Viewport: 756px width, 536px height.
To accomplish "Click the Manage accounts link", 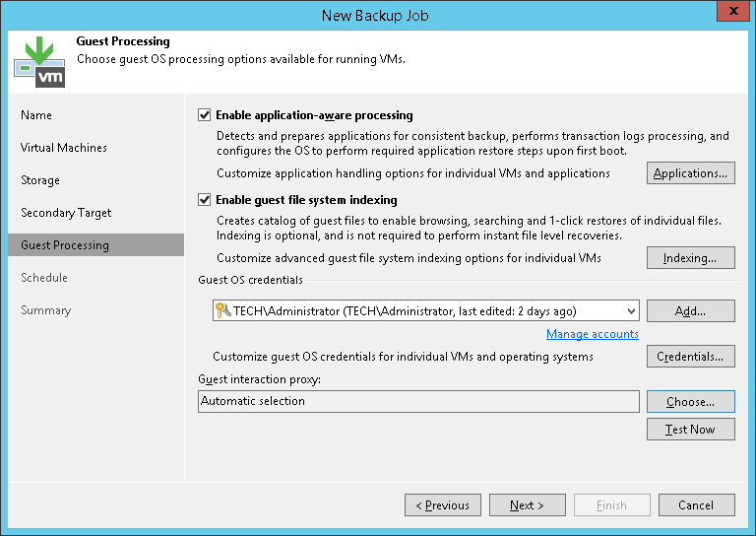I will tap(592, 334).
